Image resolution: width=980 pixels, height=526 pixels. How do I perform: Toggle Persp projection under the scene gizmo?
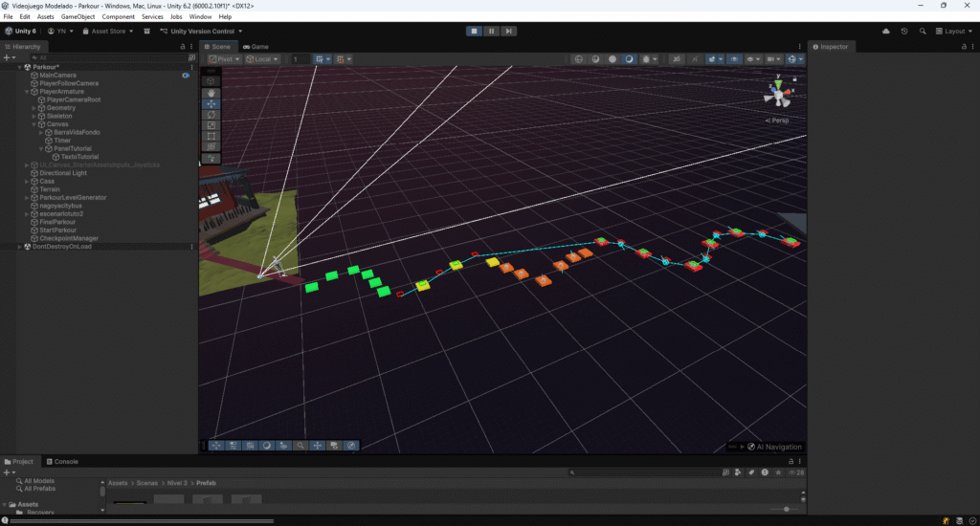click(777, 121)
